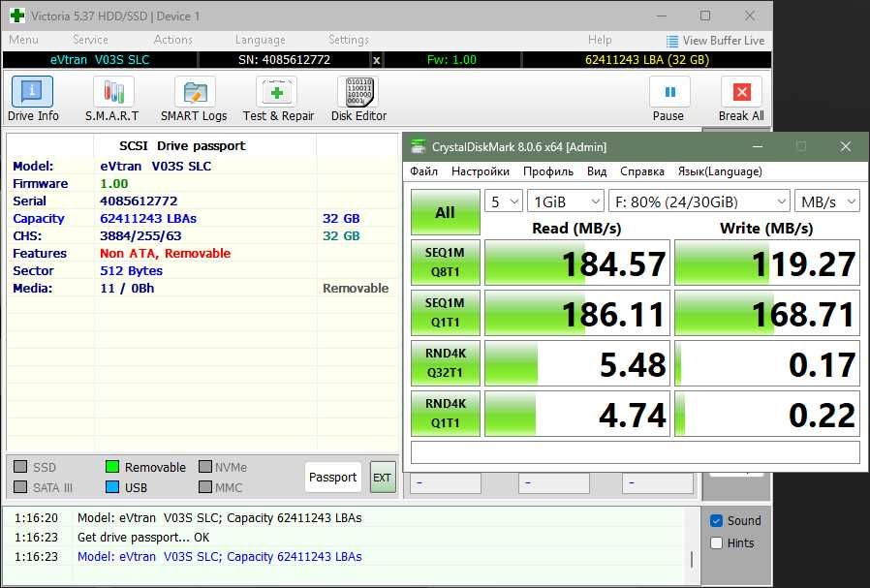
Task: Open the drive F: selection dropdown
Action: [699, 201]
